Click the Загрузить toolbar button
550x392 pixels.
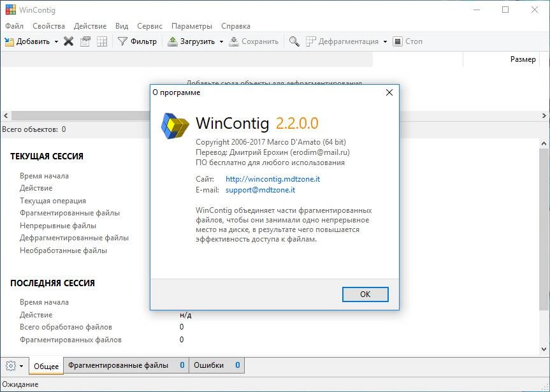tap(191, 41)
